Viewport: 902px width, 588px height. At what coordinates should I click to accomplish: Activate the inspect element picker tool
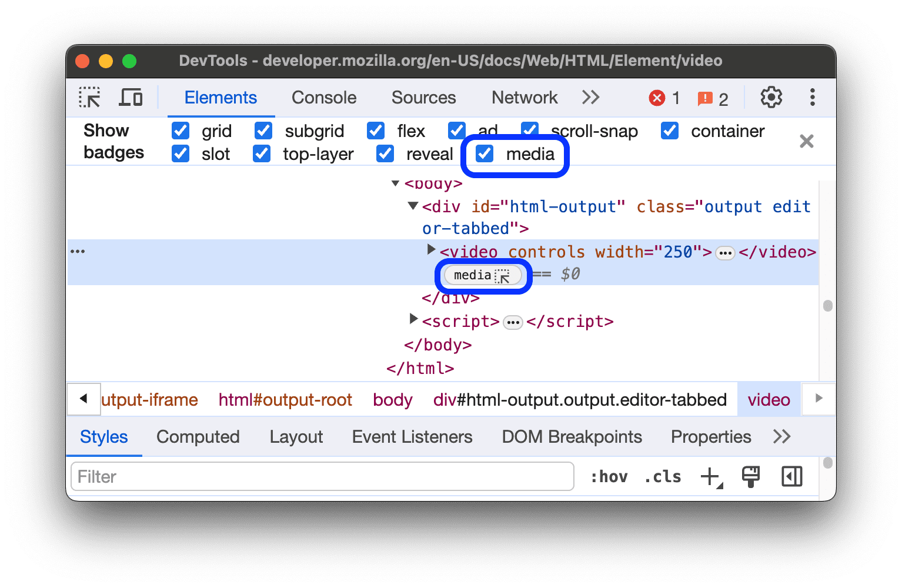89,98
